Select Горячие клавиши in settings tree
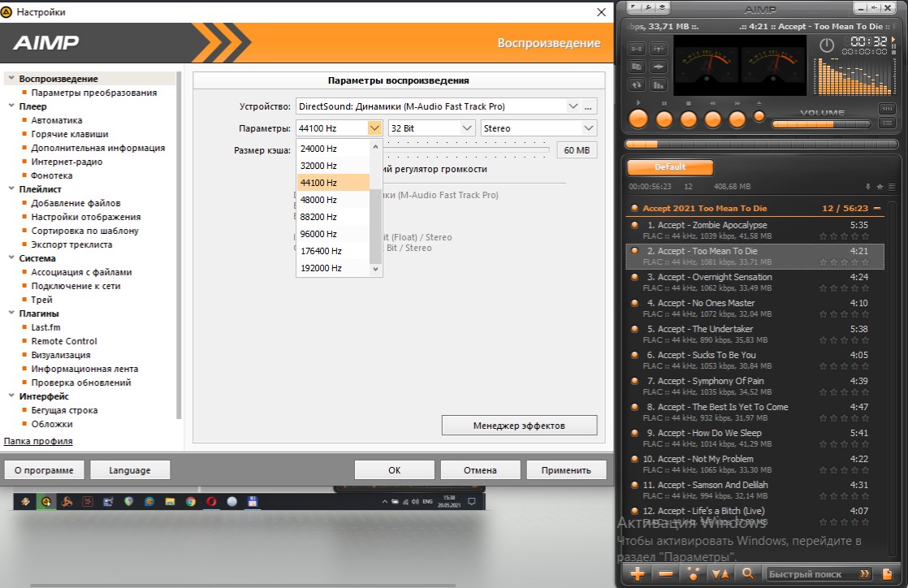The width and height of the screenshot is (908, 588). point(70,134)
